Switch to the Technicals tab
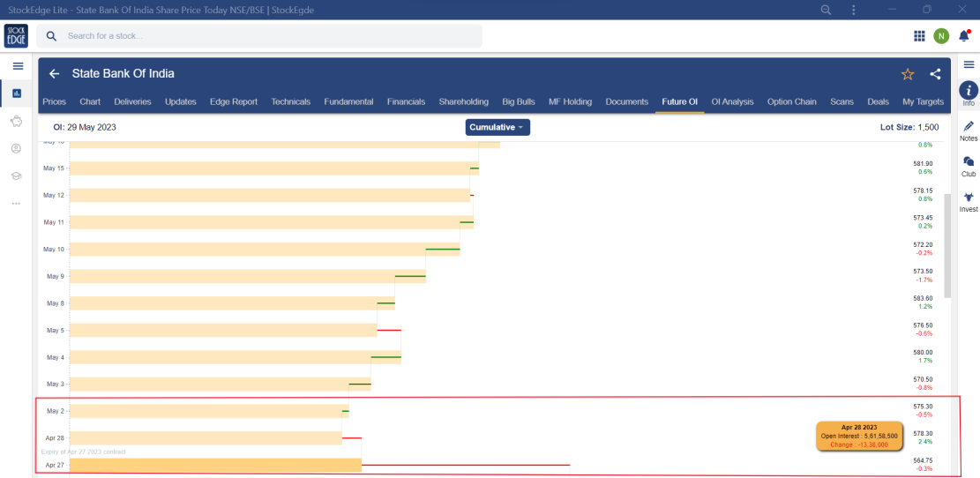The height and width of the screenshot is (478, 980). (290, 101)
